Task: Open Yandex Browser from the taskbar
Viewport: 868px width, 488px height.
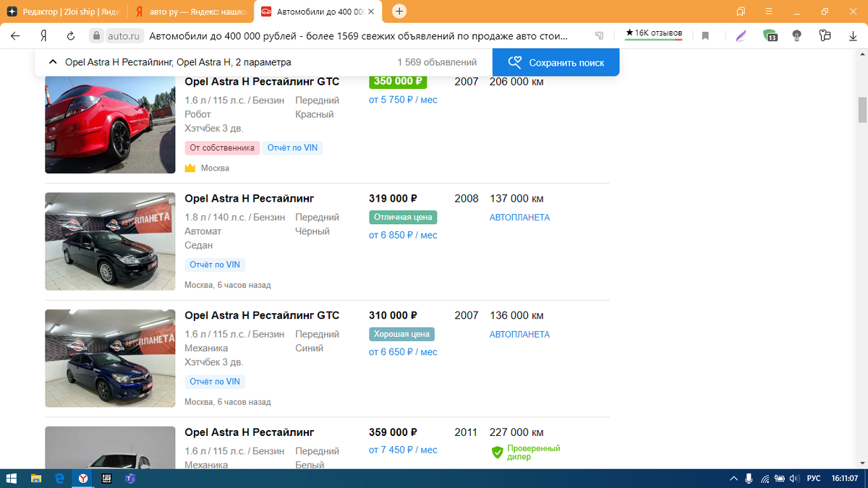Action: click(84, 478)
